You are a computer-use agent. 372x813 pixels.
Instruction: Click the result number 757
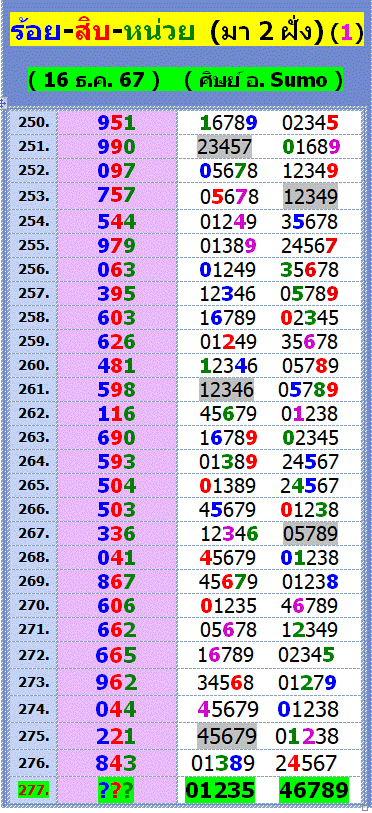click(117, 195)
